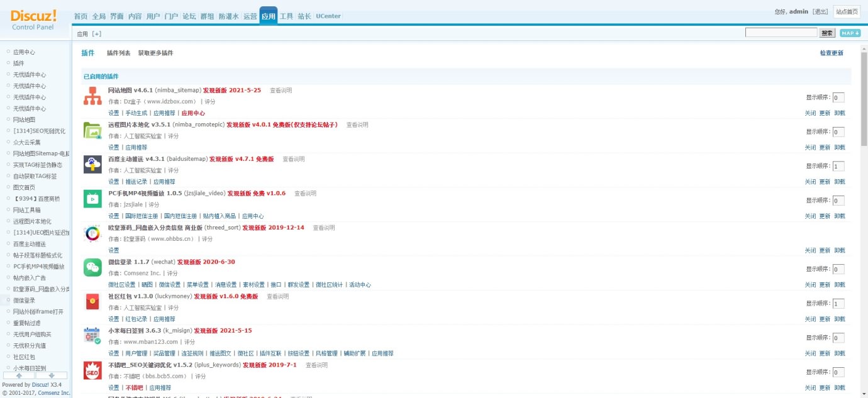
Task: Click the sidebar scroll-up arrow button
Action: point(19,375)
